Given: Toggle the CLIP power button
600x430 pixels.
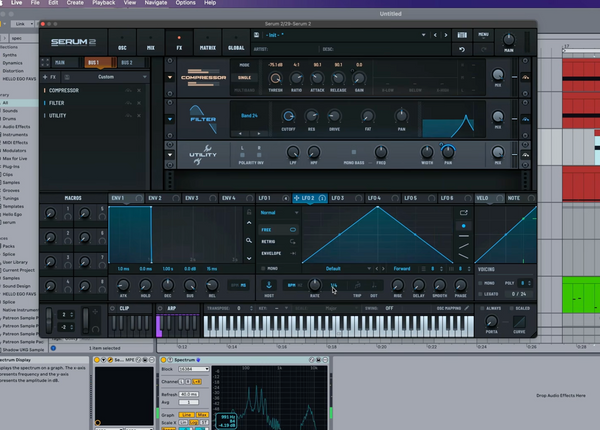Looking at the screenshot, I should point(112,308).
